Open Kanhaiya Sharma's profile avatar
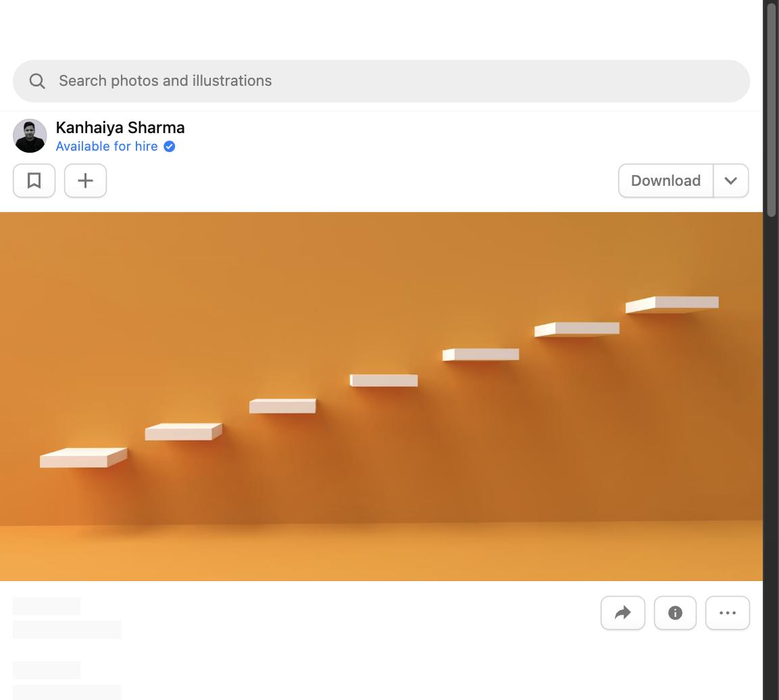This screenshot has height=700, width=779. [30, 136]
